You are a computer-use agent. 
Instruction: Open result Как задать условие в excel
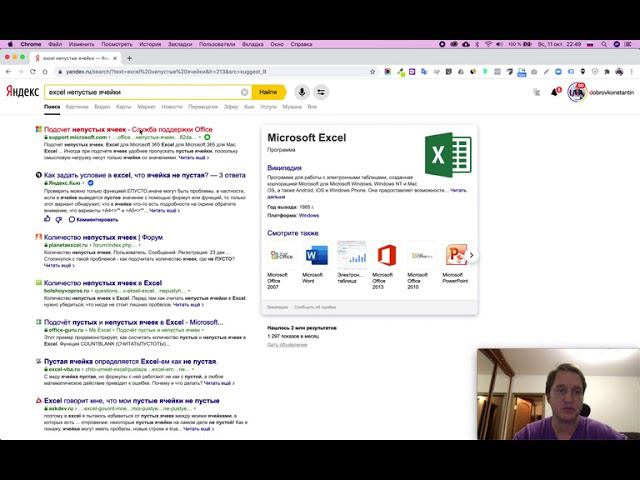(x=144, y=175)
